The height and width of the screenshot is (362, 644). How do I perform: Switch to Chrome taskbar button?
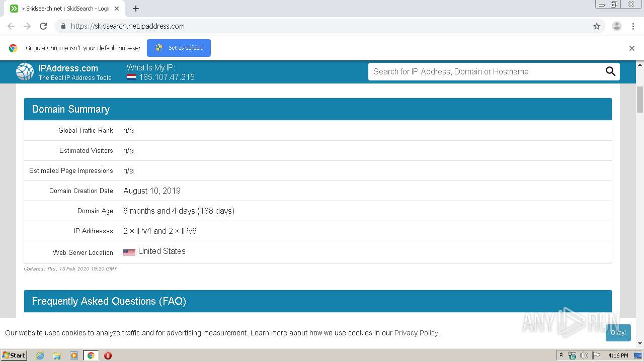91,355
